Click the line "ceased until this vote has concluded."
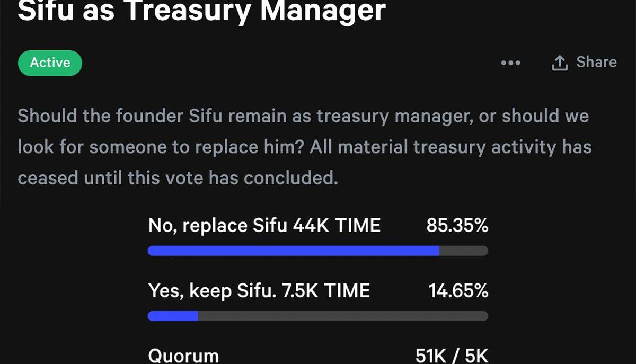Screen dimensions: 636x364 click(178, 177)
